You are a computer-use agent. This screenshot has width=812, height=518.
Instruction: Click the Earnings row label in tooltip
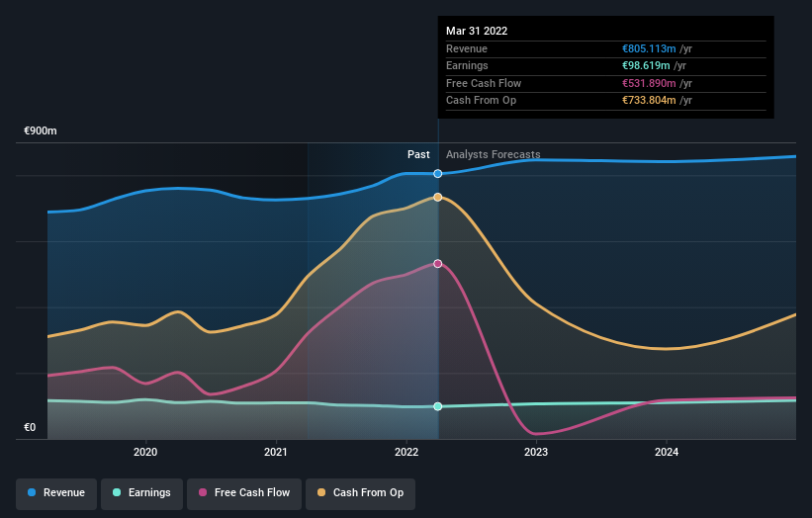(467, 65)
